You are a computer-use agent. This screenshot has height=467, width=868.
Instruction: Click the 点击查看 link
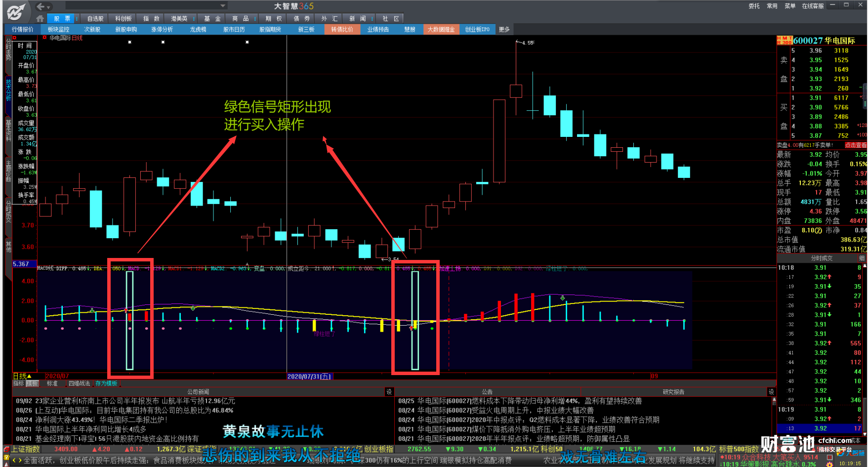pos(855,145)
